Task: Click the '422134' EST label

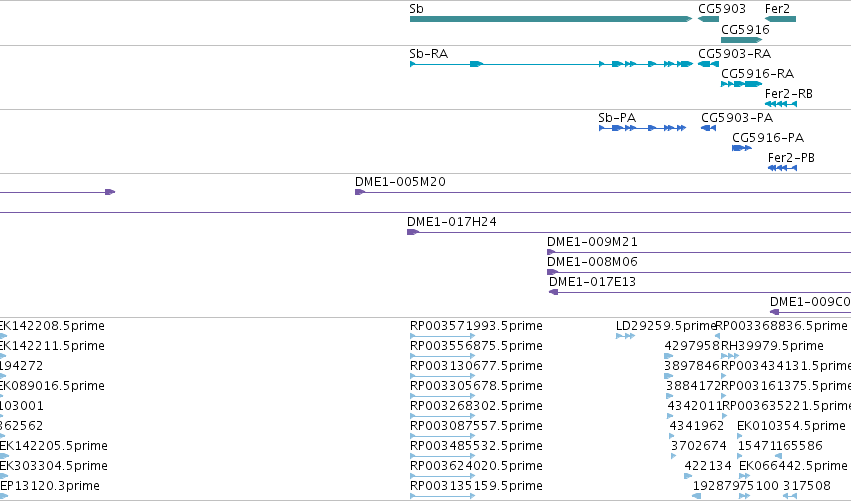Action: click(x=708, y=466)
